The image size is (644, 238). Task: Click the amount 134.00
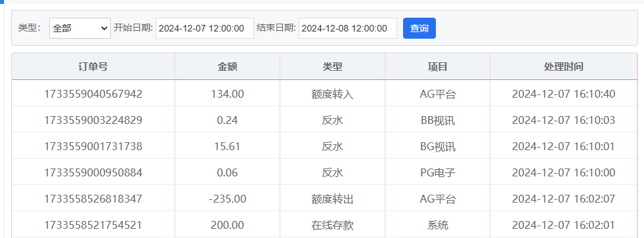click(228, 94)
